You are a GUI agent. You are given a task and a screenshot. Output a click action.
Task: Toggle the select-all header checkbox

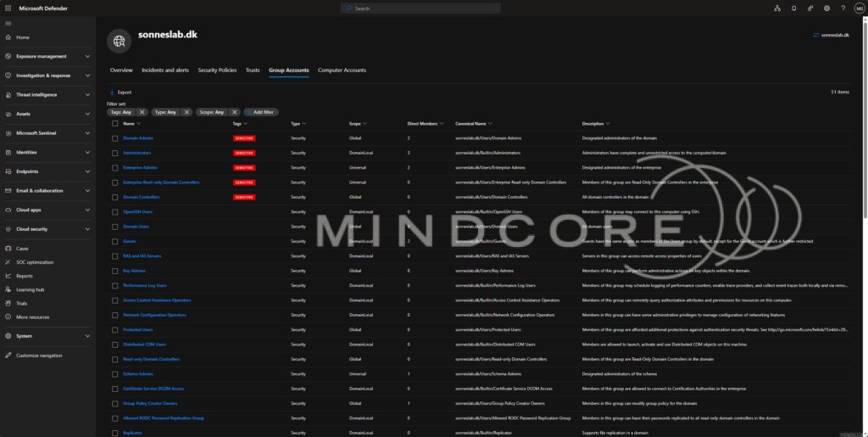(114, 124)
